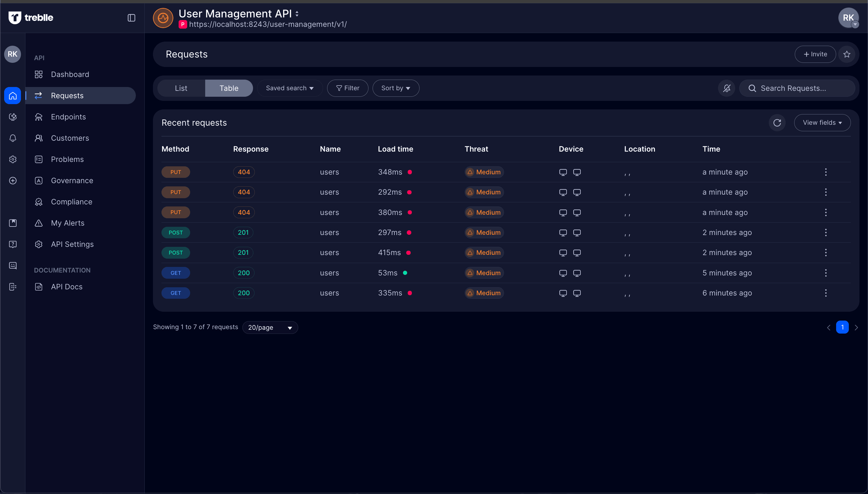Go to the Endpoints section
The height and width of the screenshot is (494, 868).
pyautogui.click(x=68, y=117)
